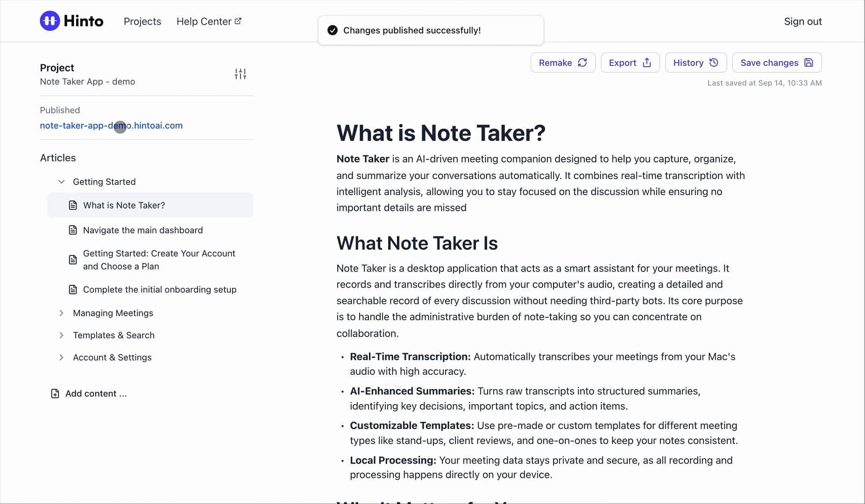The image size is (865, 504).
Task: Expand the Templates & Search section
Action: (x=61, y=335)
